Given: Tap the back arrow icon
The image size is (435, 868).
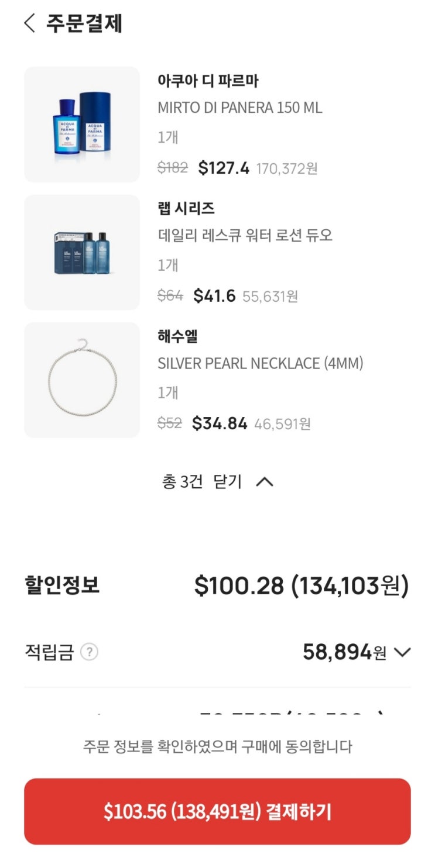Looking at the screenshot, I should [x=29, y=23].
